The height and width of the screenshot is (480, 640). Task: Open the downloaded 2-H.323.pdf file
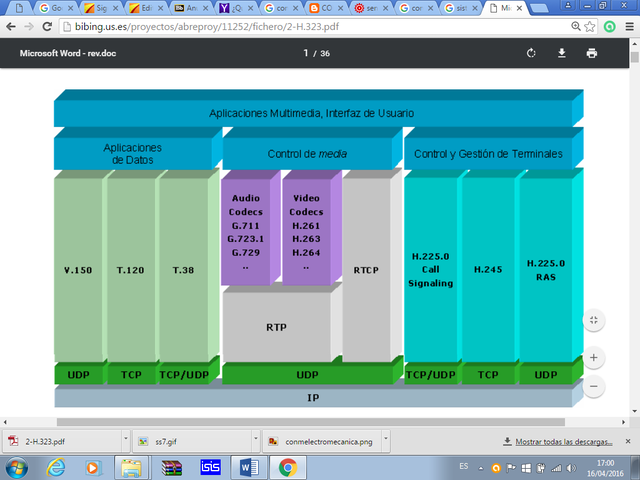[x=62, y=441]
